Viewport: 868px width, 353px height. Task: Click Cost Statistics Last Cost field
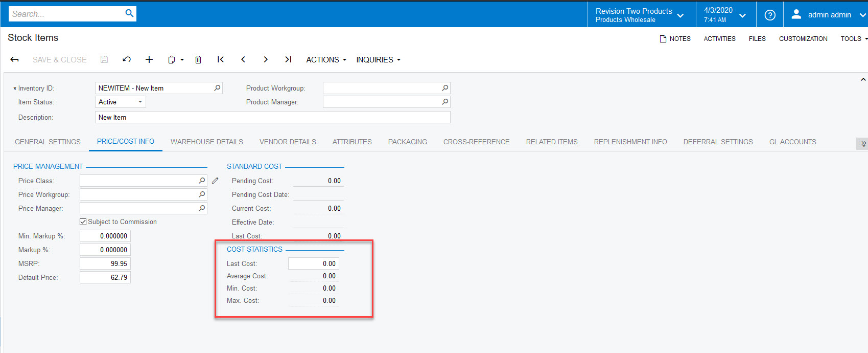[x=313, y=263]
